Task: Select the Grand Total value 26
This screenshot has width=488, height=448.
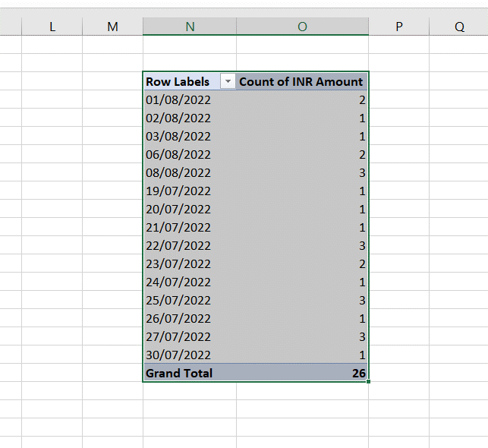Action: (x=357, y=374)
